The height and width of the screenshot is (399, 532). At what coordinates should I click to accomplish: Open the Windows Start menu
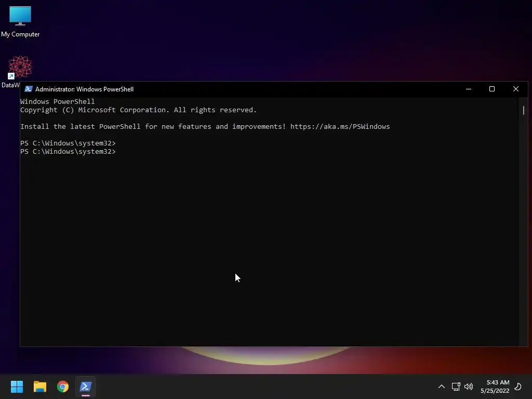(17, 387)
